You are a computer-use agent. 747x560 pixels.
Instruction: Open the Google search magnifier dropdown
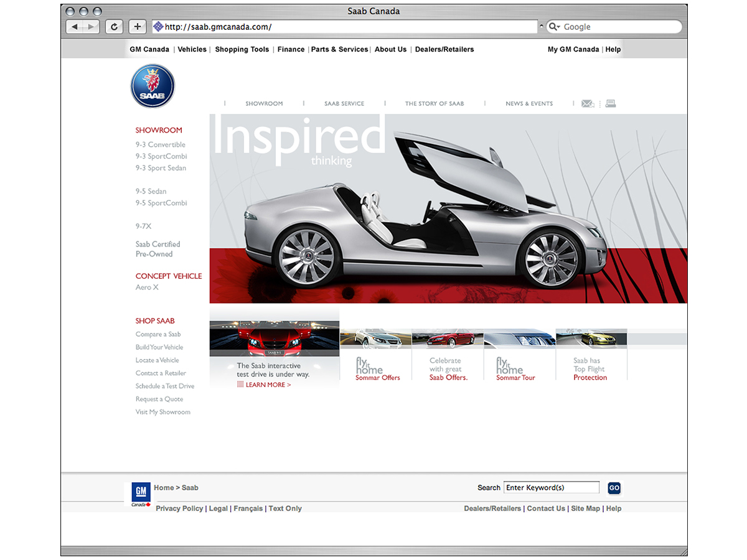(553, 27)
